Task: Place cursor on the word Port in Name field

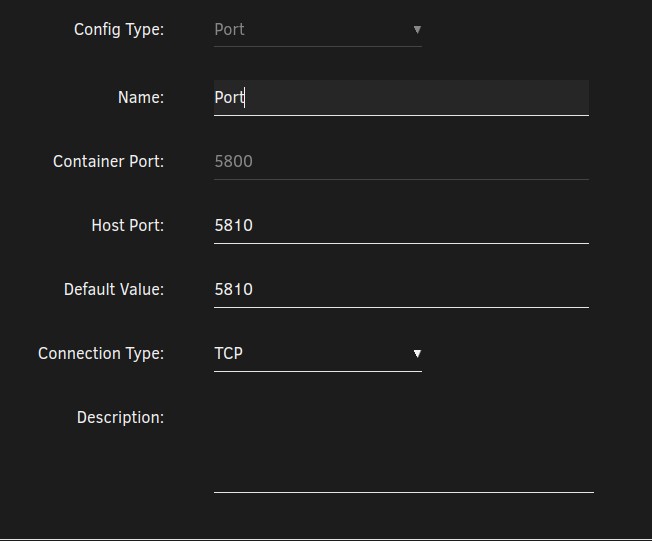Action: click(229, 98)
